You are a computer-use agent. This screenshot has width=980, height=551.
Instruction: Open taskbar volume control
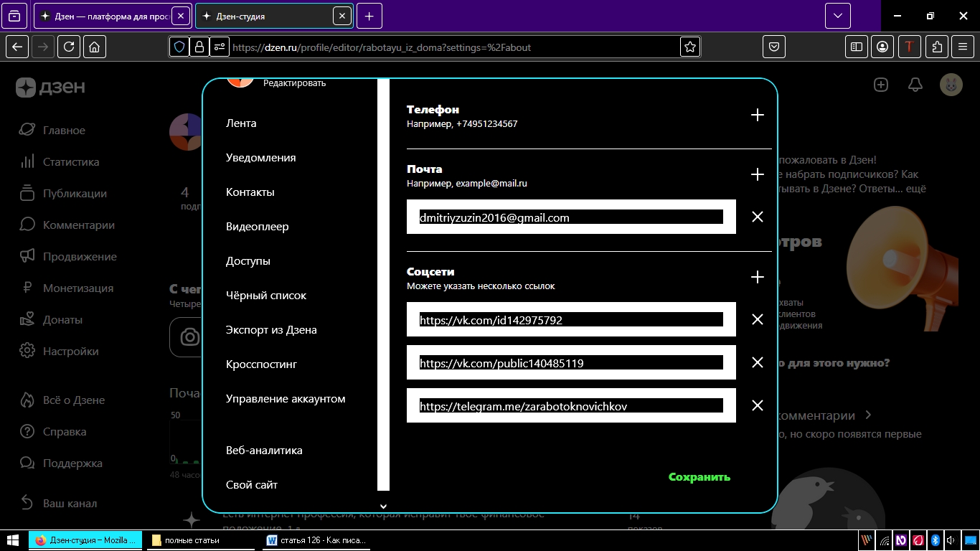click(x=951, y=540)
